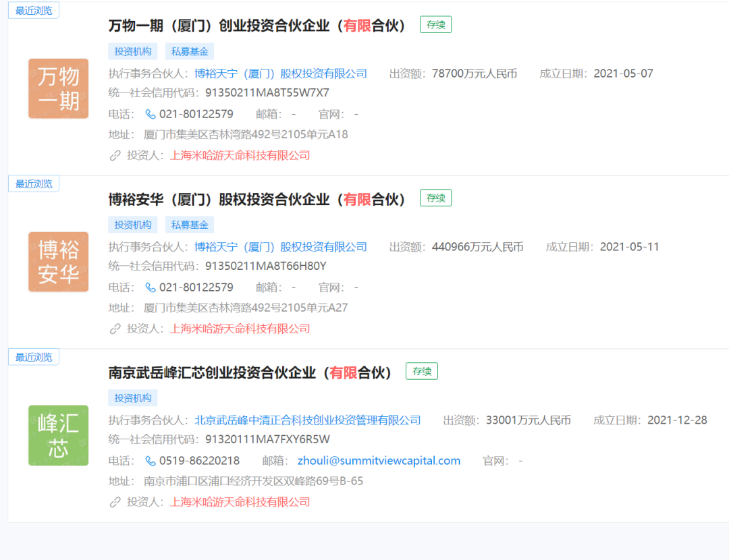
Task: Select founding date 2021-05-07
Action: [624, 74]
